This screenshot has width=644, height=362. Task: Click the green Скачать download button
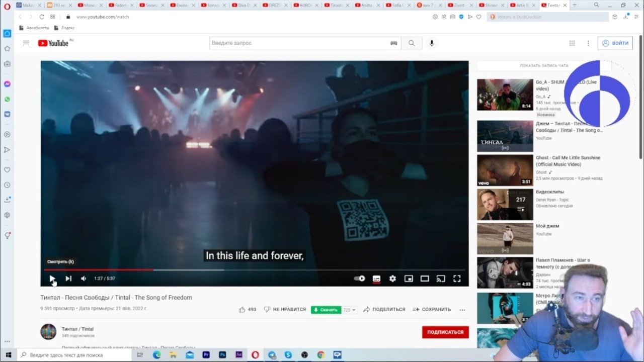(x=326, y=310)
